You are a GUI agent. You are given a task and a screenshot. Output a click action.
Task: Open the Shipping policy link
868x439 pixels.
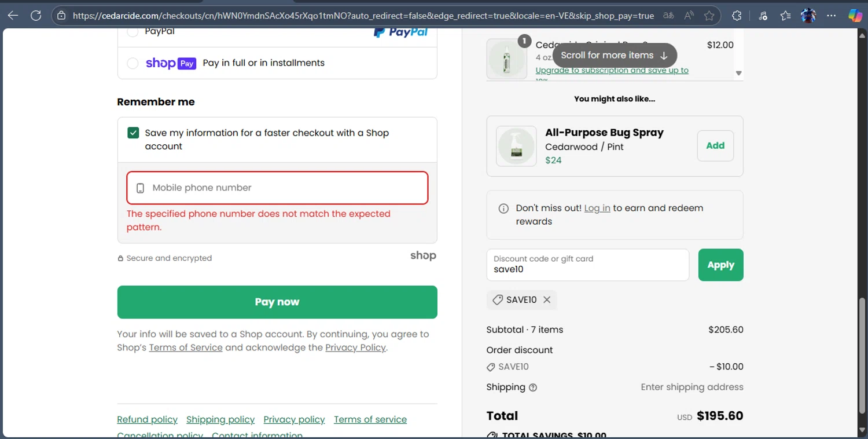tap(220, 419)
